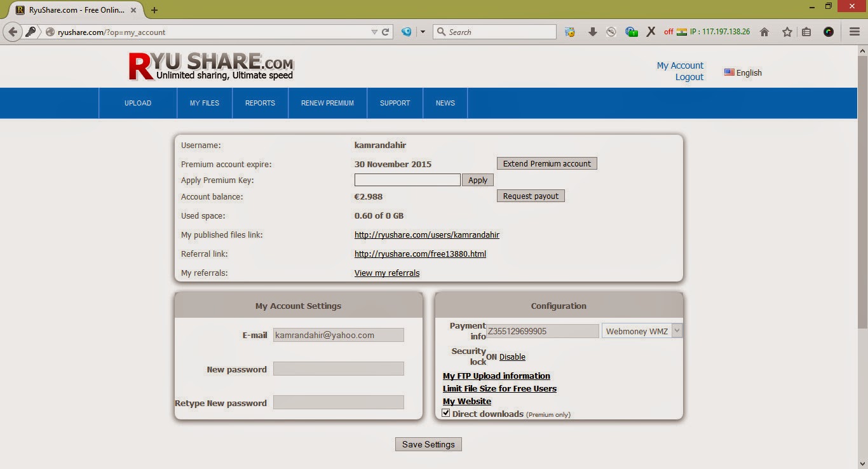Click the Logout link
868x469 pixels.
(x=689, y=77)
